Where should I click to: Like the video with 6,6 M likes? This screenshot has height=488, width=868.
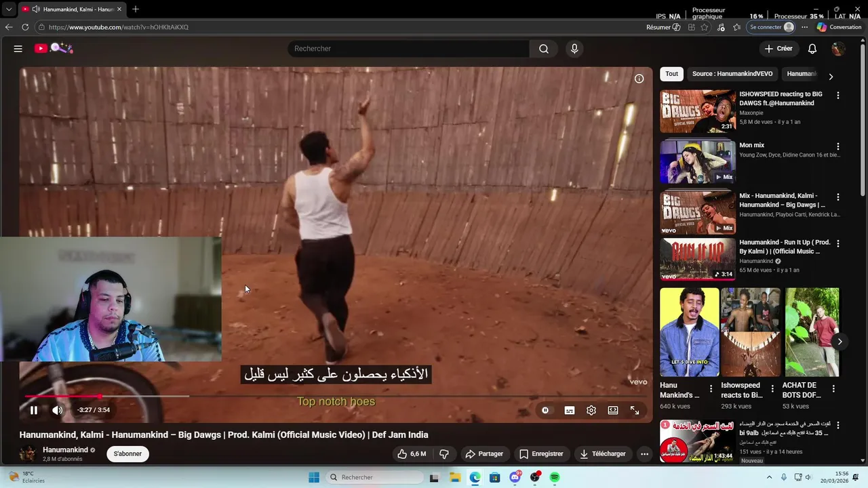tap(412, 453)
